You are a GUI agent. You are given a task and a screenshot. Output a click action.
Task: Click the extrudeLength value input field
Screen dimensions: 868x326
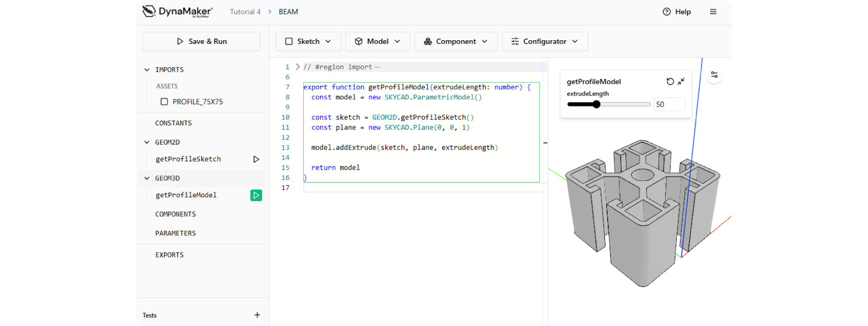[668, 104]
